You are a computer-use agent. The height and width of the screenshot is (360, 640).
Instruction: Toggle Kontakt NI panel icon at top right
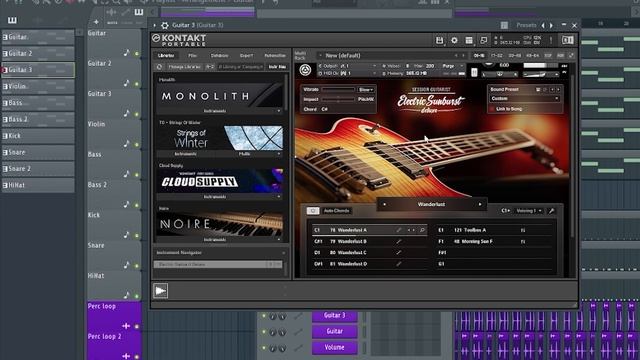[x=567, y=40]
